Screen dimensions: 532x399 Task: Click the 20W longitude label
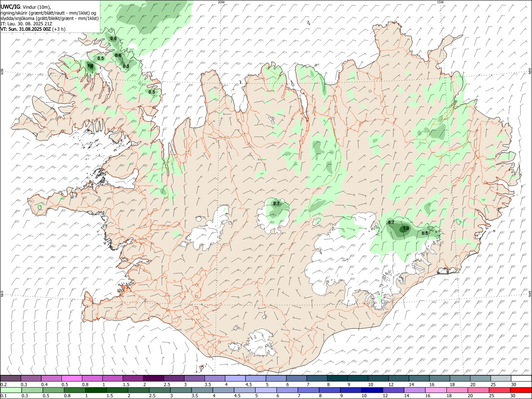pyautogui.click(x=221, y=2)
